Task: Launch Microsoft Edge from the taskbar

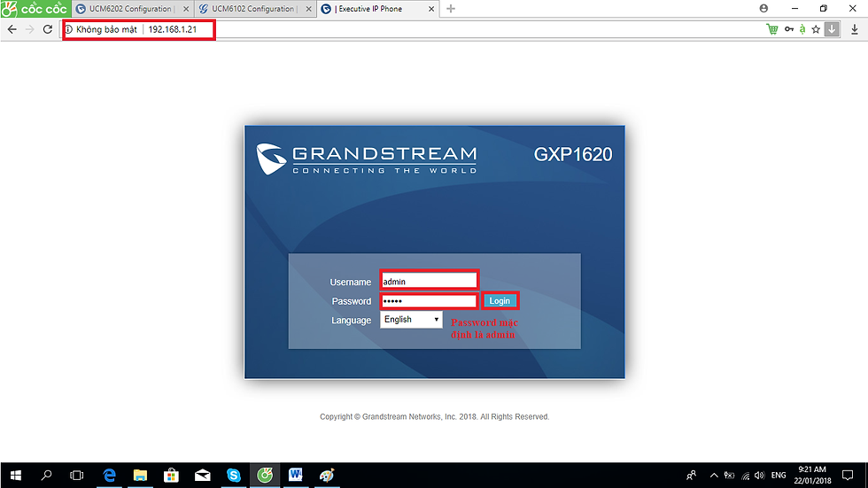Action: point(109,476)
